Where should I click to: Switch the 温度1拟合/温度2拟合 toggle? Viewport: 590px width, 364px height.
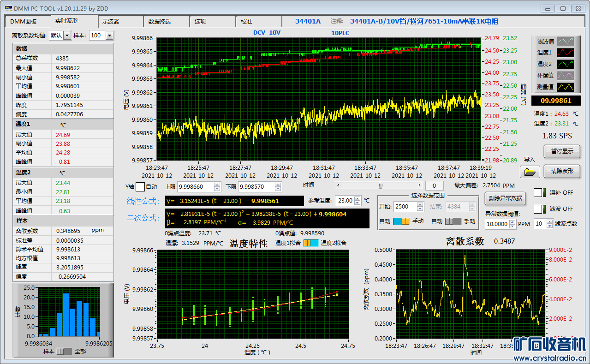(310, 243)
